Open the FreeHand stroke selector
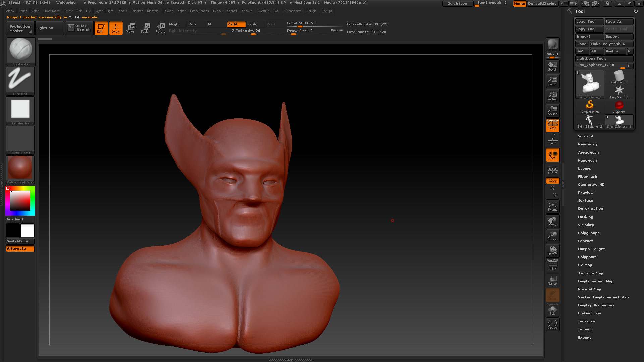This screenshot has height=362, width=644. click(x=20, y=81)
